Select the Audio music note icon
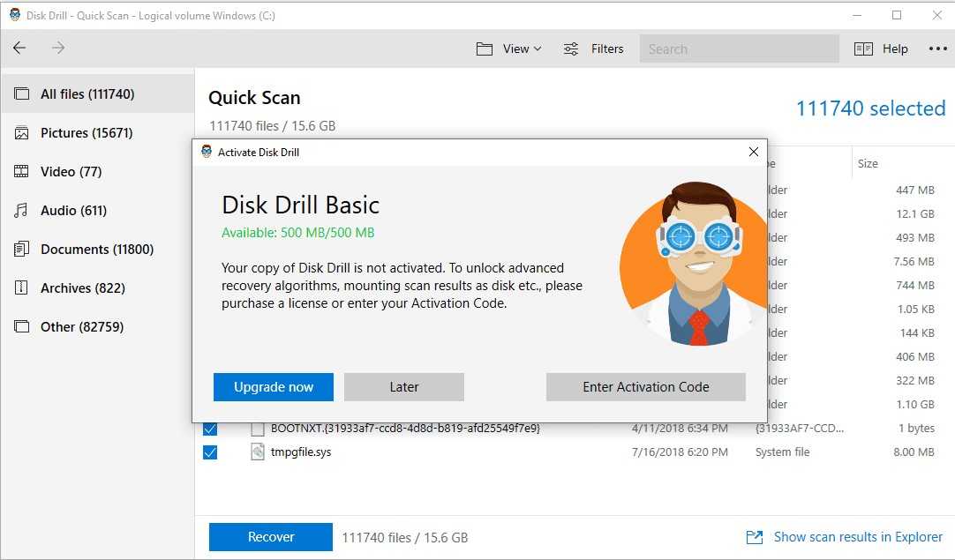This screenshot has height=560, width=955. 22,211
